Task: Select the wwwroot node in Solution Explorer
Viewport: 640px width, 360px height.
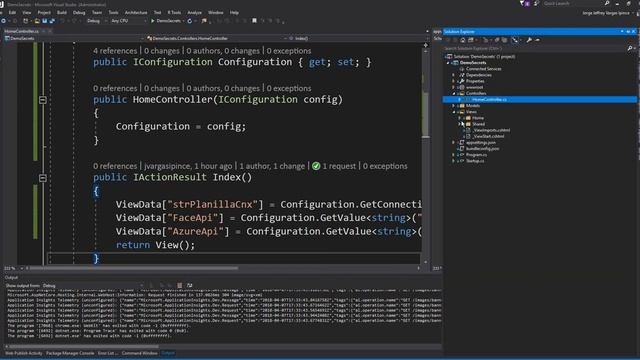Action: click(x=474, y=87)
